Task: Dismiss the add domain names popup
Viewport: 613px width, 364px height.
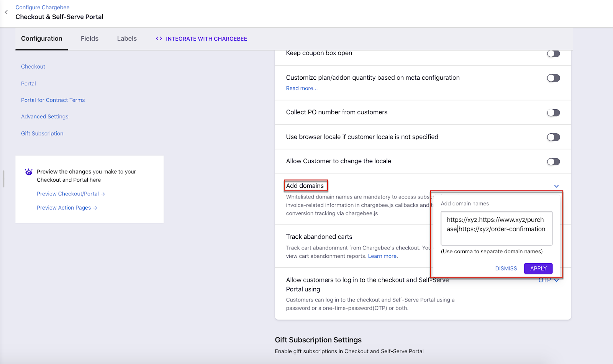Action: [x=506, y=269]
